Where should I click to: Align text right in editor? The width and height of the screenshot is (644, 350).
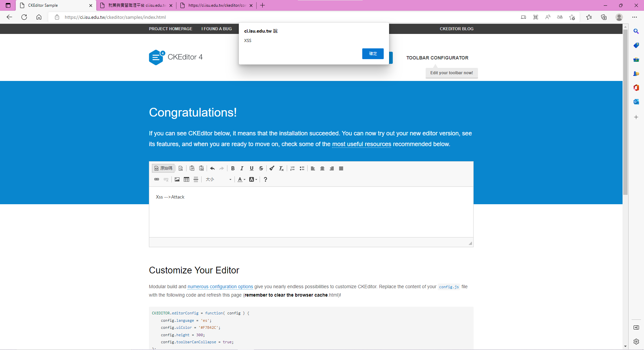click(x=332, y=168)
